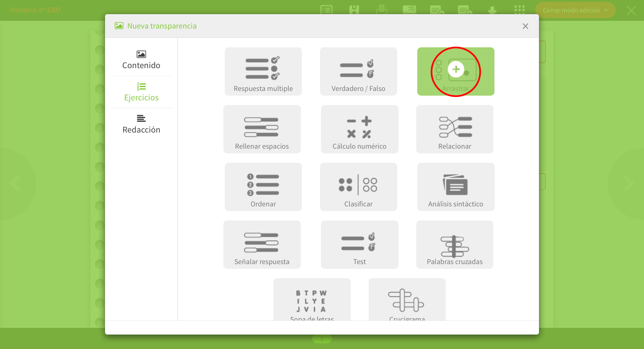
Task: Select the Rellenar espacios exercise
Action: [x=262, y=129]
